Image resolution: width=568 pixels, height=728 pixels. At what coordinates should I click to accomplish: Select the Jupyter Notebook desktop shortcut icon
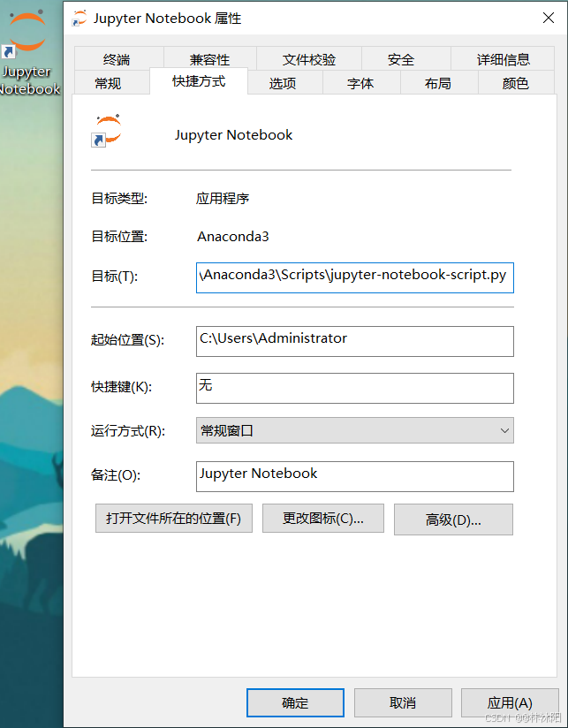[28, 50]
